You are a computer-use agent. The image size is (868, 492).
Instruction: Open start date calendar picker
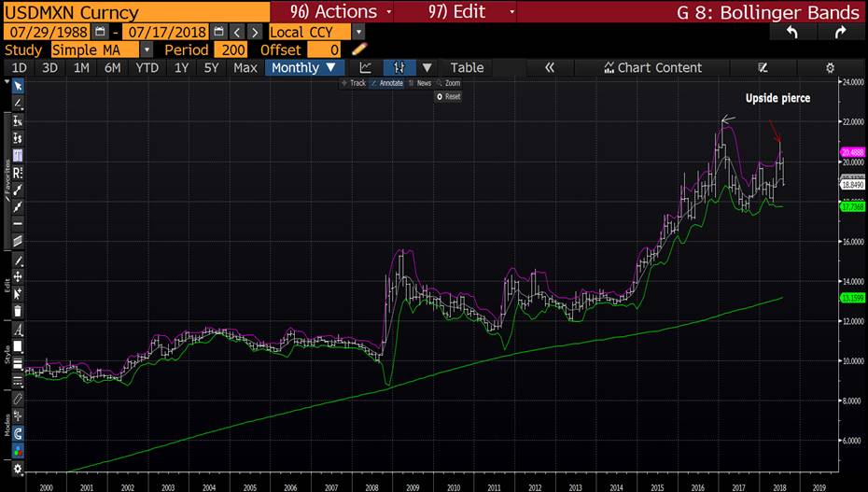click(x=100, y=32)
